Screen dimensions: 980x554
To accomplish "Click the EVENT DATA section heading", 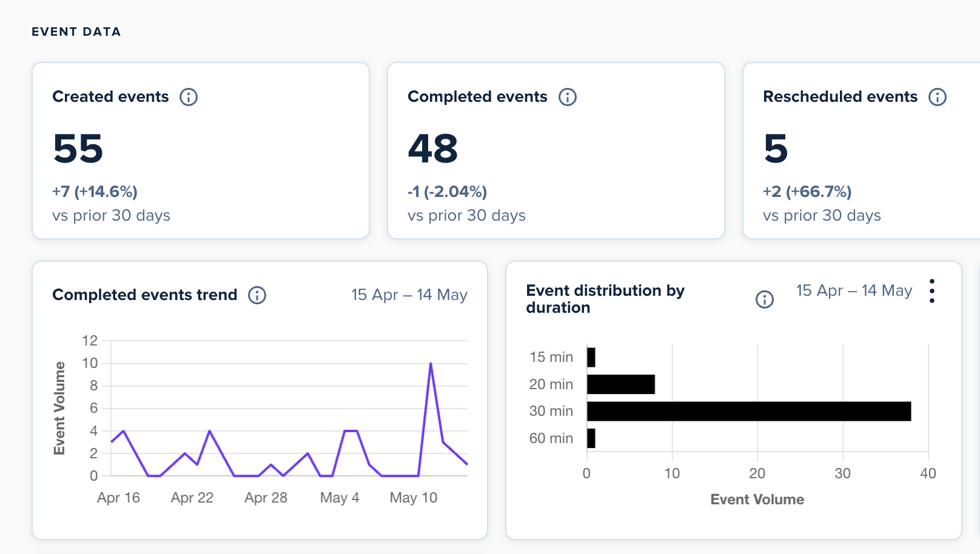I will point(76,32).
